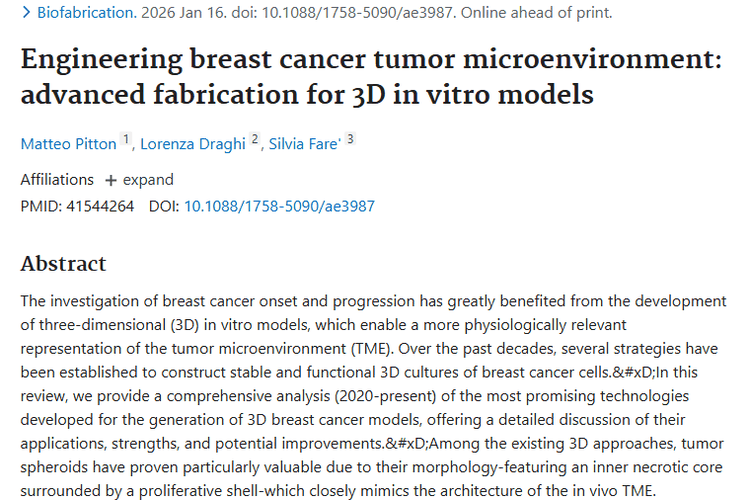This screenshot has width=750, height=500.
Task: Click the plus icon next to expand
Action: tap(110, 181)
